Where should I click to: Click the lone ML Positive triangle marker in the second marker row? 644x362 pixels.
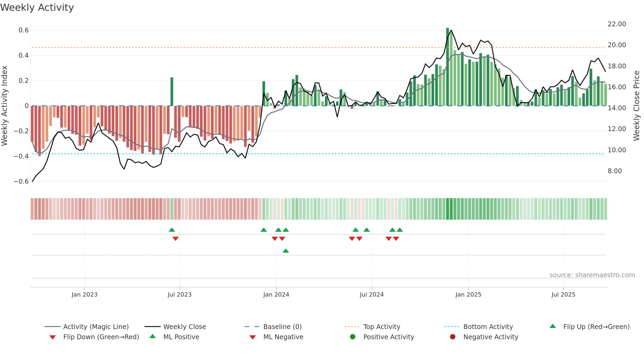[x=286, y=251]
